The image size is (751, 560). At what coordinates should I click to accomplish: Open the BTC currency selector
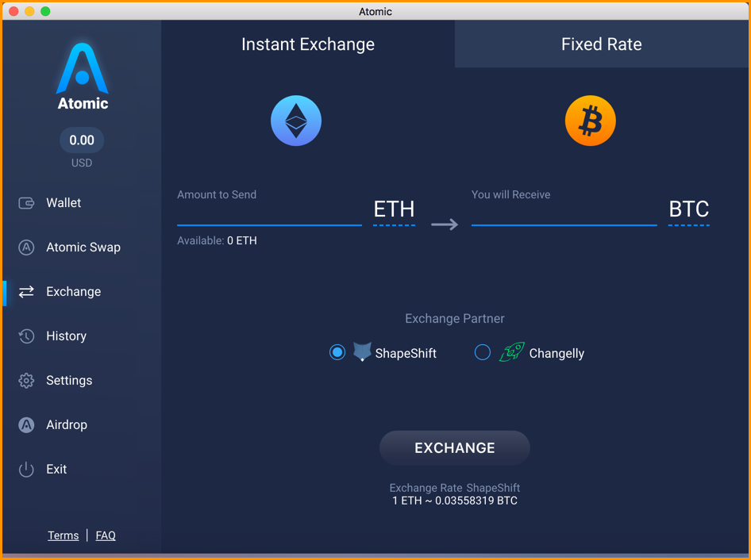(689, 210)
